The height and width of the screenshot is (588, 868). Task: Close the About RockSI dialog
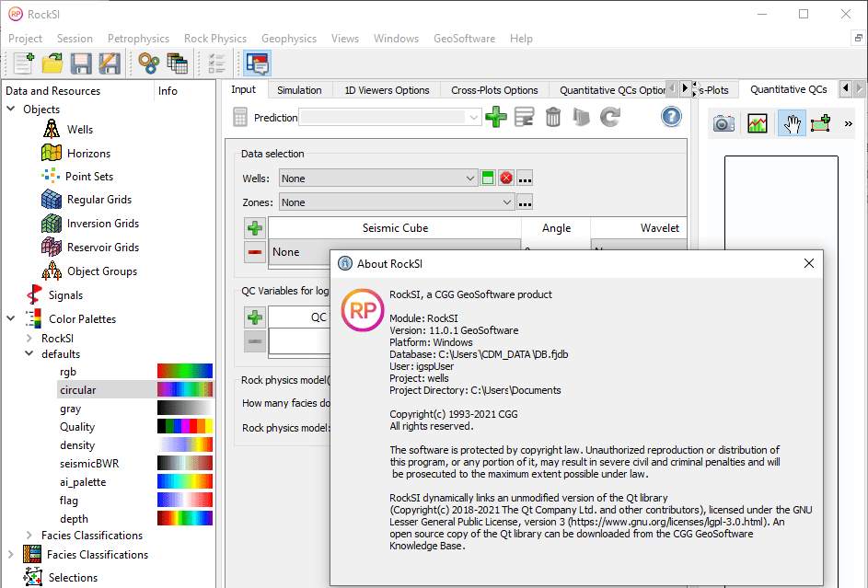(x=809, y=263)
